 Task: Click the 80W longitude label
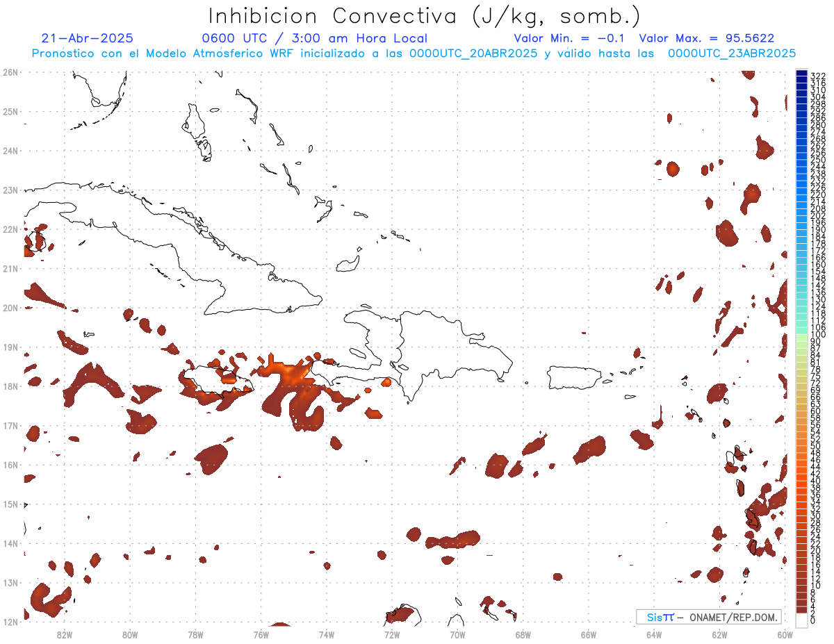pyautogui.click(x=130, y=634)
